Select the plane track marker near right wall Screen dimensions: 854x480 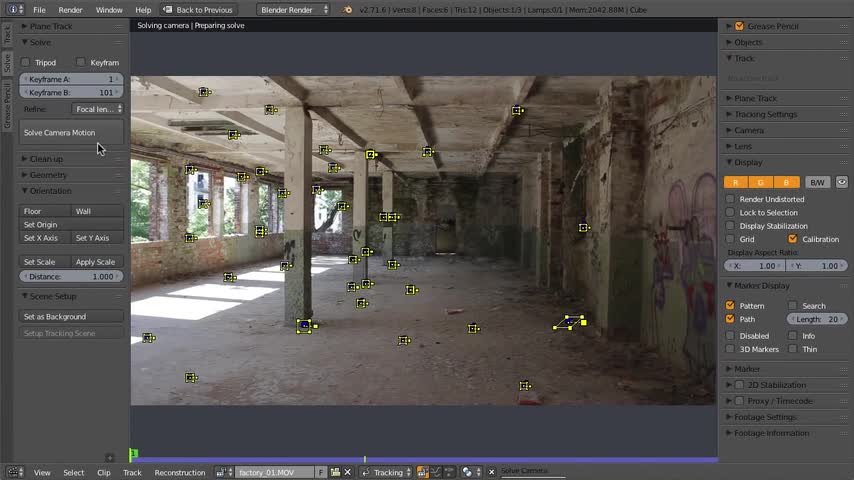[570, 322]
